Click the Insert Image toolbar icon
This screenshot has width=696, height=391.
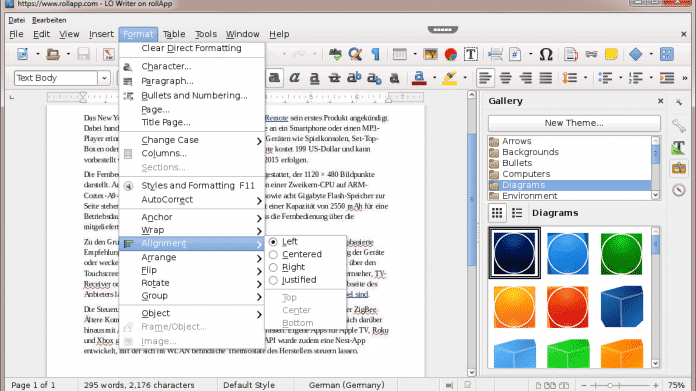(x=431, y=54)
